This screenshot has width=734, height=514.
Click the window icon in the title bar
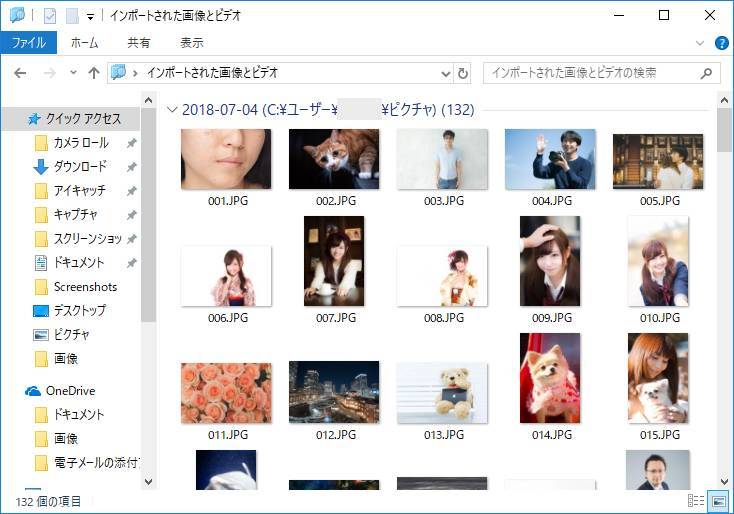point(17,15)
